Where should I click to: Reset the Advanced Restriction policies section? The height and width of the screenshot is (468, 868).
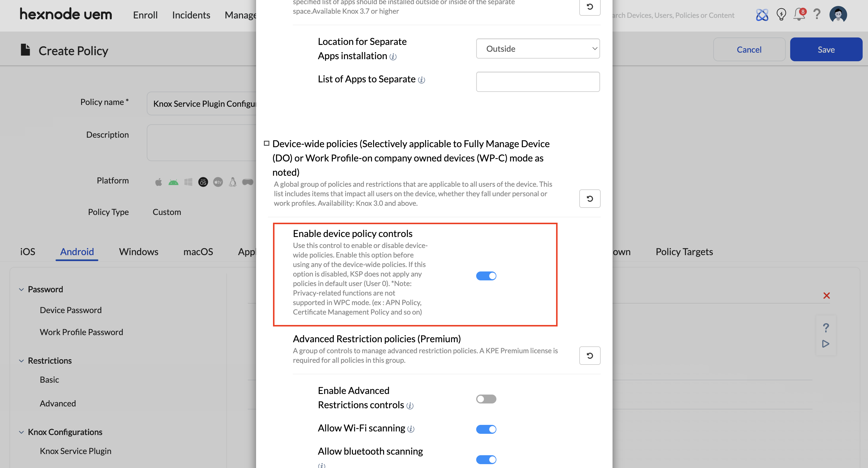click(x=590, y=355)
